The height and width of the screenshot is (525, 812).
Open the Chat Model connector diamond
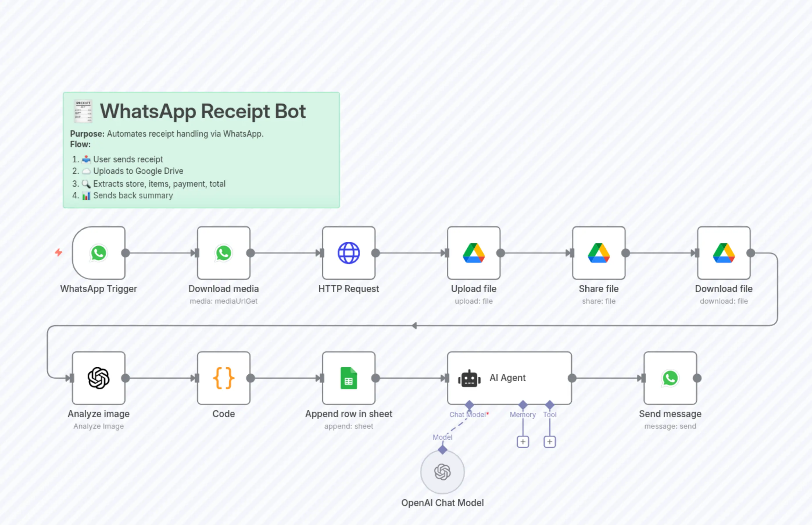(x=469, y=405)
